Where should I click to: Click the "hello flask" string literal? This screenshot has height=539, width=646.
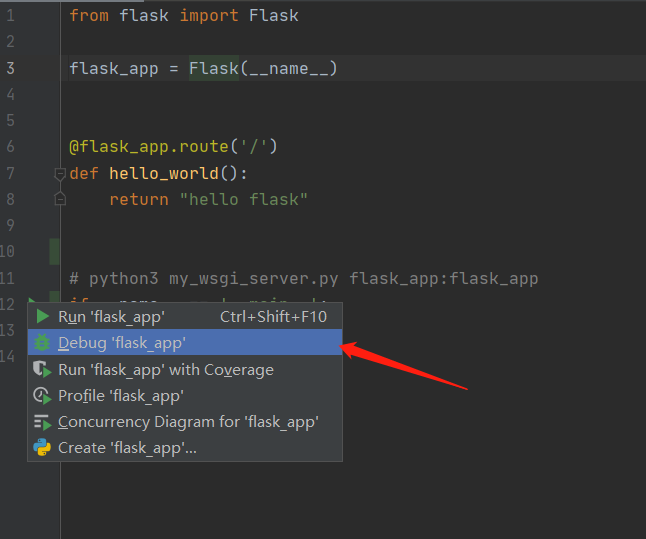243,199
